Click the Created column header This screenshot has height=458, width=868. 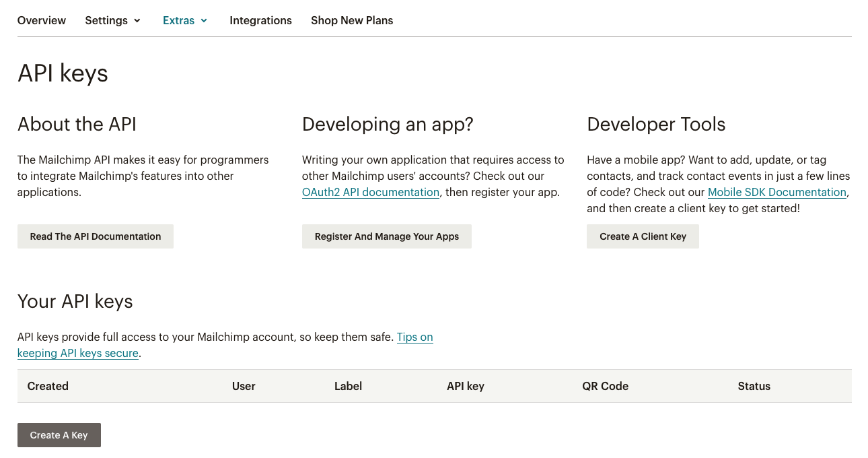[x=48, y=386]
